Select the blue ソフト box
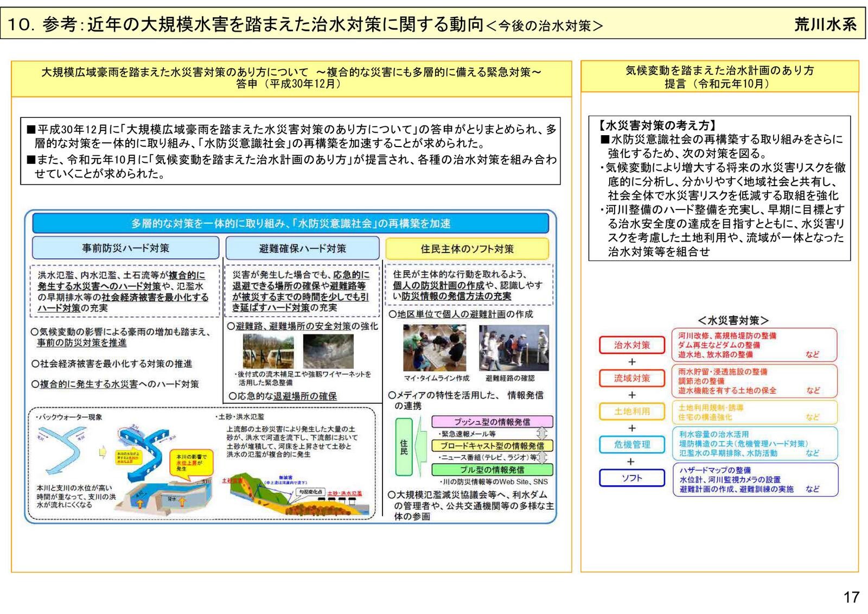The image size is (868, 614). (x=631, y=478)
